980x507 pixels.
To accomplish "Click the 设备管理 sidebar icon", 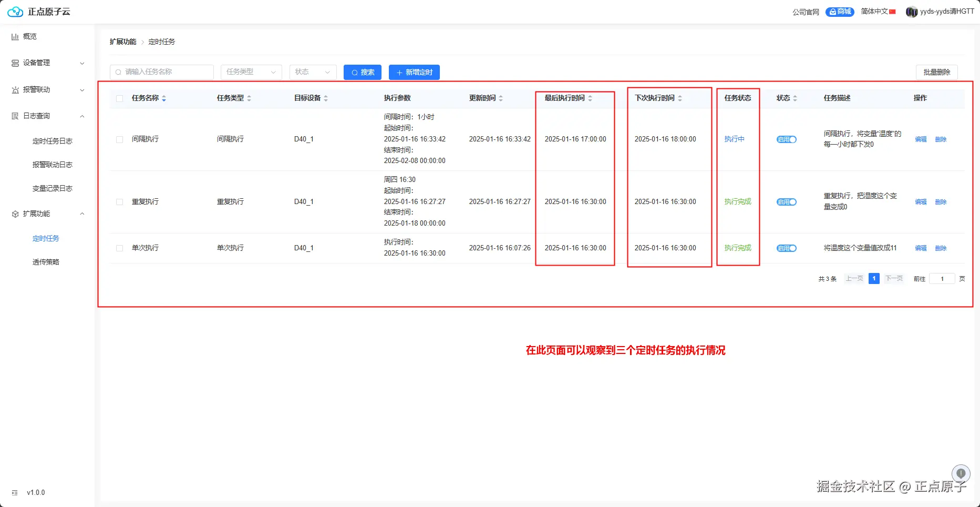I will coord(15,63).
